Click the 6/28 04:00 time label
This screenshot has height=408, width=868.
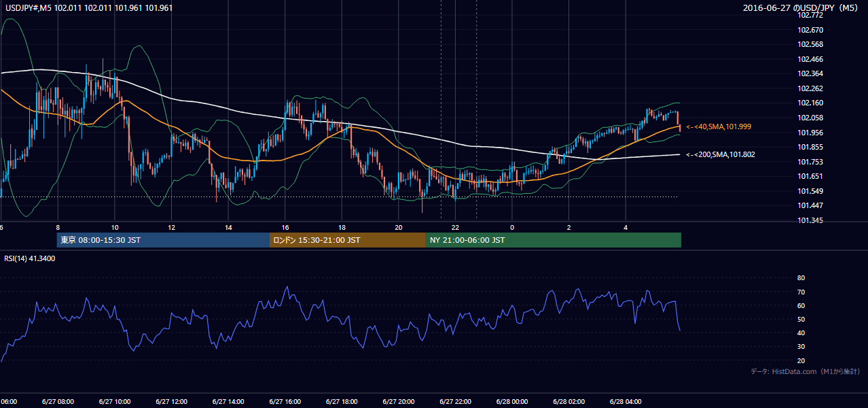(x=625, y=401)
